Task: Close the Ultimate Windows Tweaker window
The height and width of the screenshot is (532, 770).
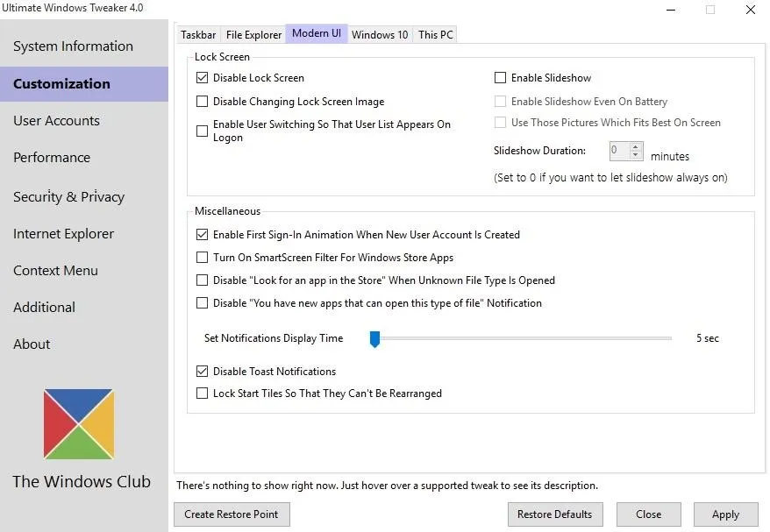Action: 751,10
